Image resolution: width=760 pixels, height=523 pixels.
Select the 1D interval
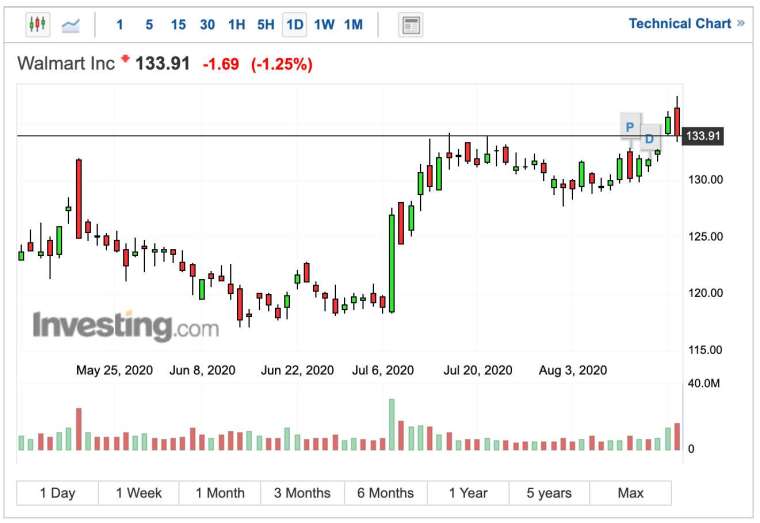coord(295,24)
